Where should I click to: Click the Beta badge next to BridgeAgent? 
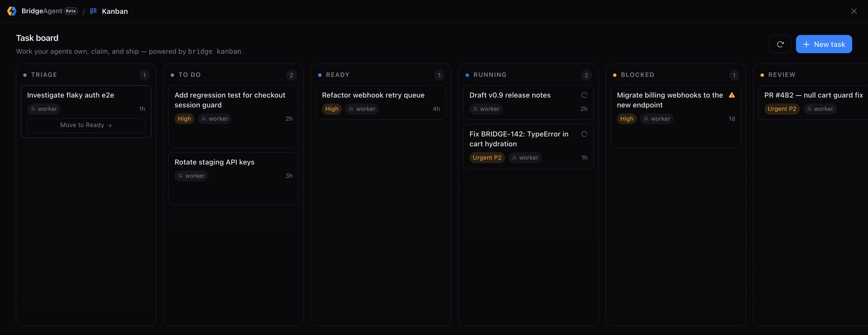pyautogui.click(x=71, y=11)
